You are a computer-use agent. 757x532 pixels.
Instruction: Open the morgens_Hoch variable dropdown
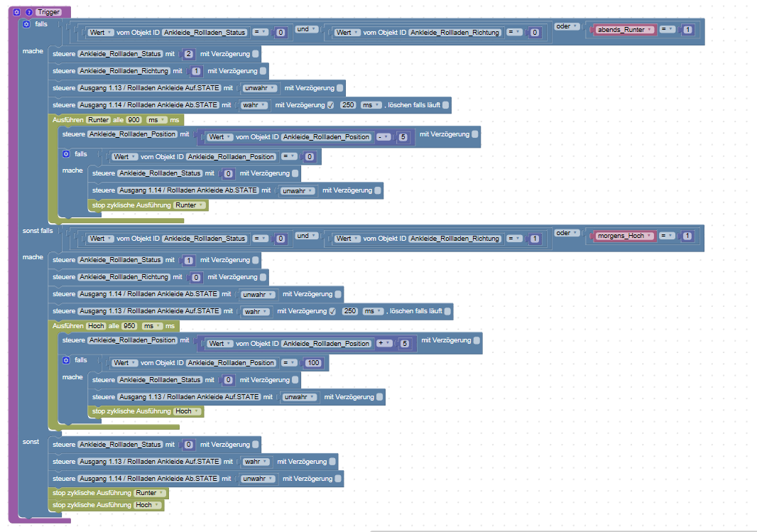click(x=625, y=236)
